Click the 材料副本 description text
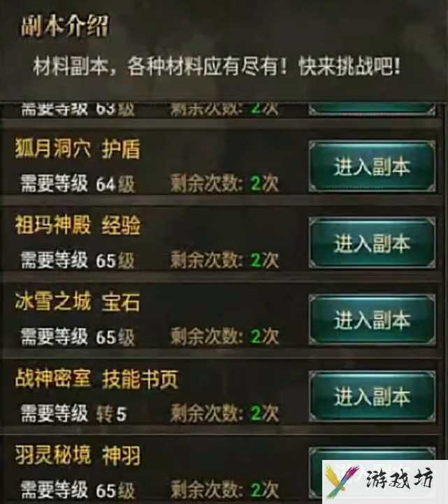448x504 pixels. coord(217,66)
